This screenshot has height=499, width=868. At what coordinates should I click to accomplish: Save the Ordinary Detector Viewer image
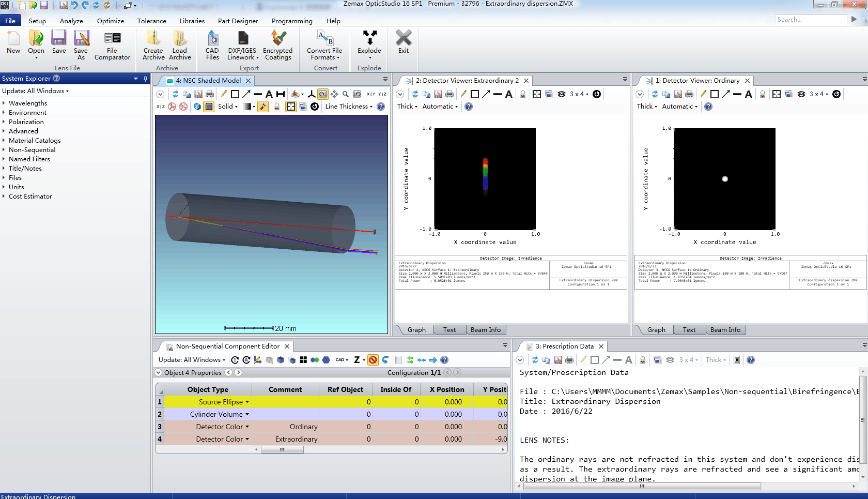678,94
